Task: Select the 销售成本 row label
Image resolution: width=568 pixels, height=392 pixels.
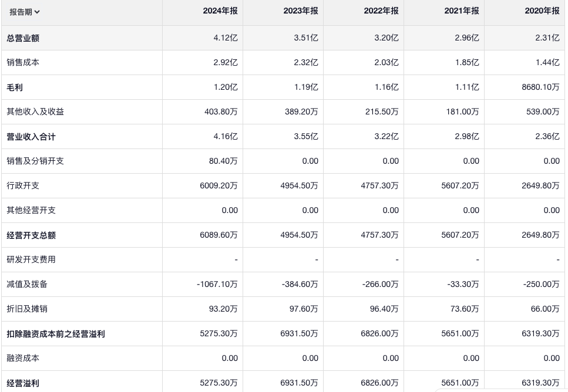Action: [x=23, y=62]
